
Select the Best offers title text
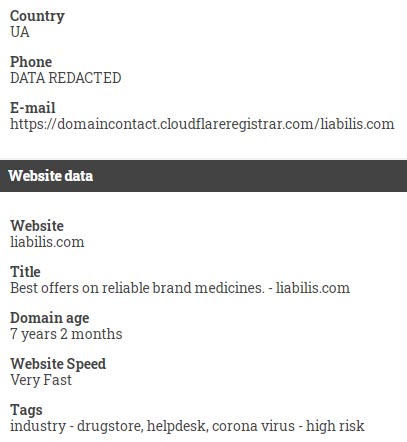pyautogui.click(x=180, y=288)
